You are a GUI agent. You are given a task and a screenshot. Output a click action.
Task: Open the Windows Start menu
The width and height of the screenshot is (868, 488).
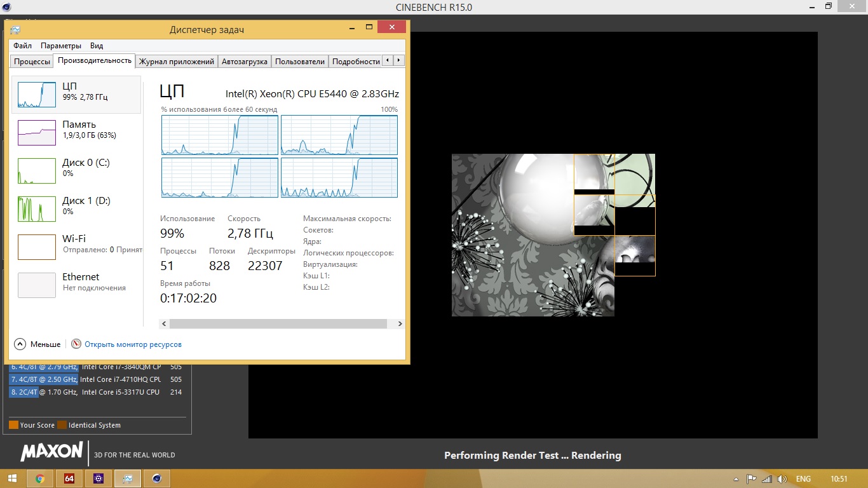coord(12,478)
